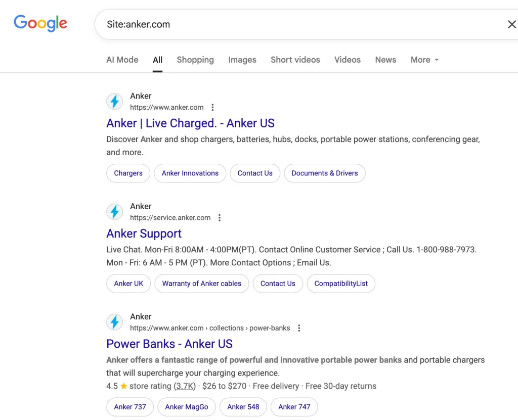The height and width of the screenshot is (420, 518).
Task: Select the All tab
Action: tap(158, 60)
